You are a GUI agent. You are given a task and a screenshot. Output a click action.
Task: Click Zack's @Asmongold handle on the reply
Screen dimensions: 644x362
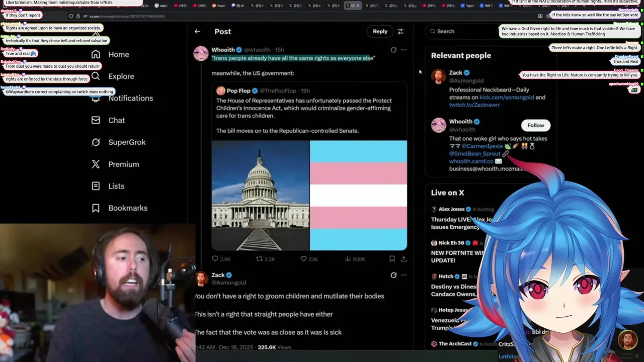click(x=228, y=283)
